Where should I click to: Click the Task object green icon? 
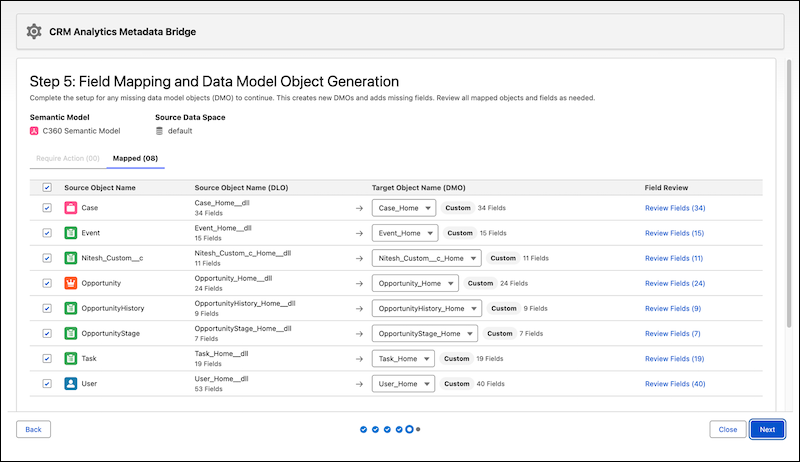coord(71,358)
